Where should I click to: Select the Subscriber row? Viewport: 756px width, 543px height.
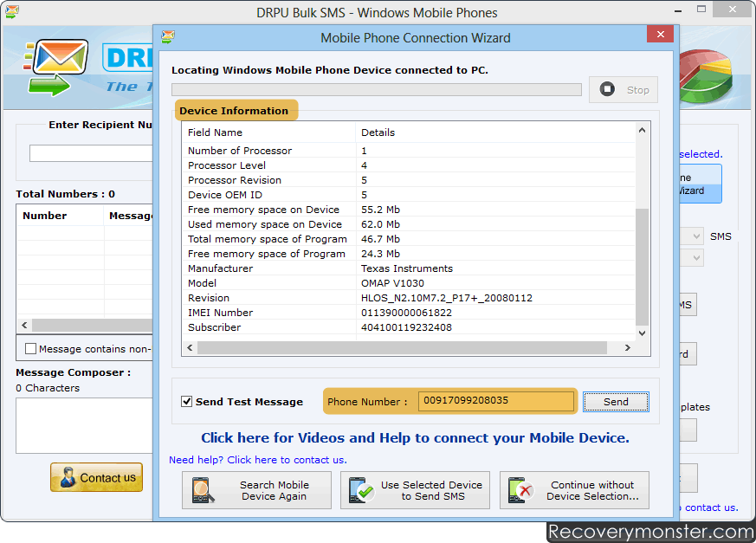click(x=409, y=327)
